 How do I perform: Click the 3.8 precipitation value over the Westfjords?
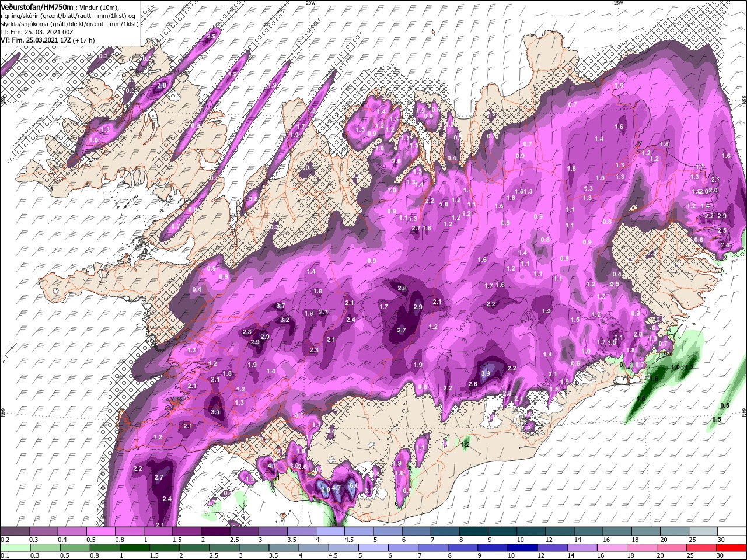point(162,85)
